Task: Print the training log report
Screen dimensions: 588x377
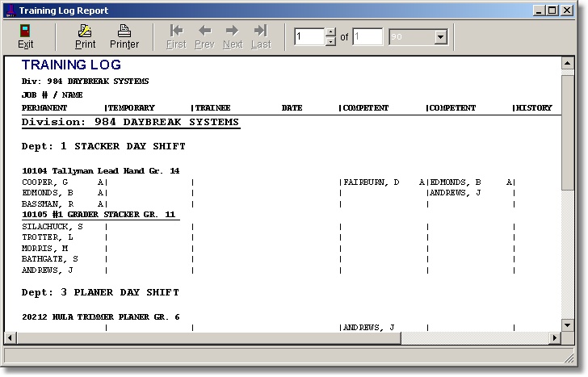Action: pos(85,36)
